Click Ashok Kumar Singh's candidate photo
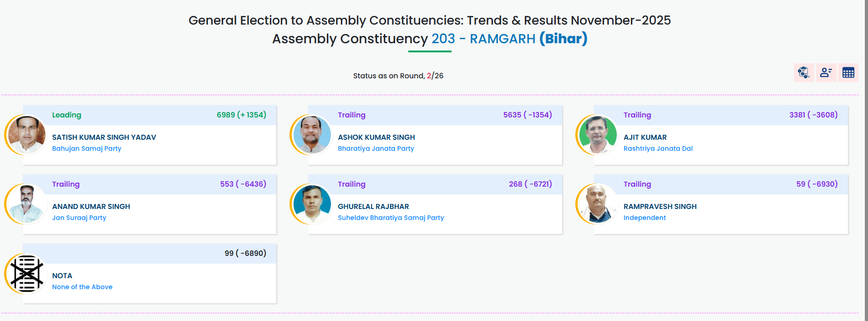 312,135
